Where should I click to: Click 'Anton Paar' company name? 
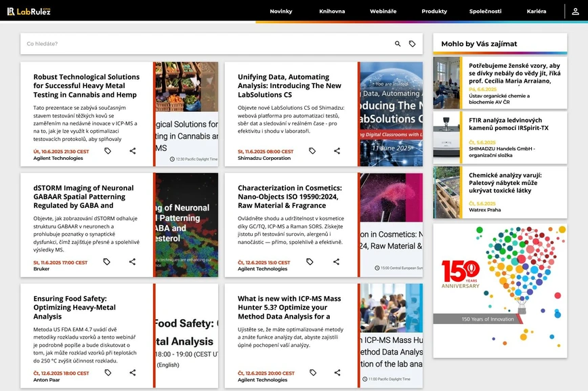pos(47,379)
